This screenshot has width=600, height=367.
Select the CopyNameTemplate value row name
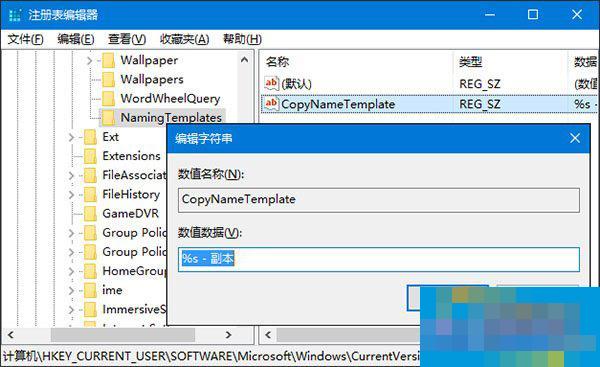click(x=338, y=104)
